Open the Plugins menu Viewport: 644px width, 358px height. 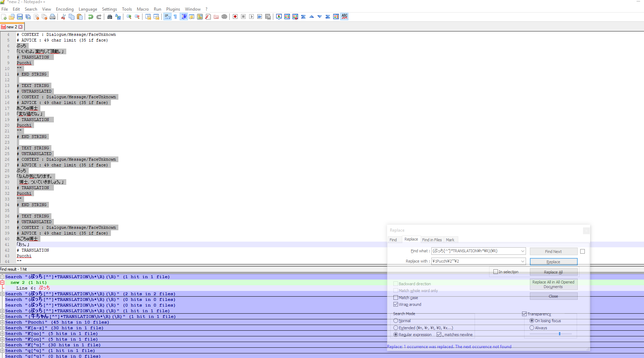pyautogui.click(x=173, y=9)
